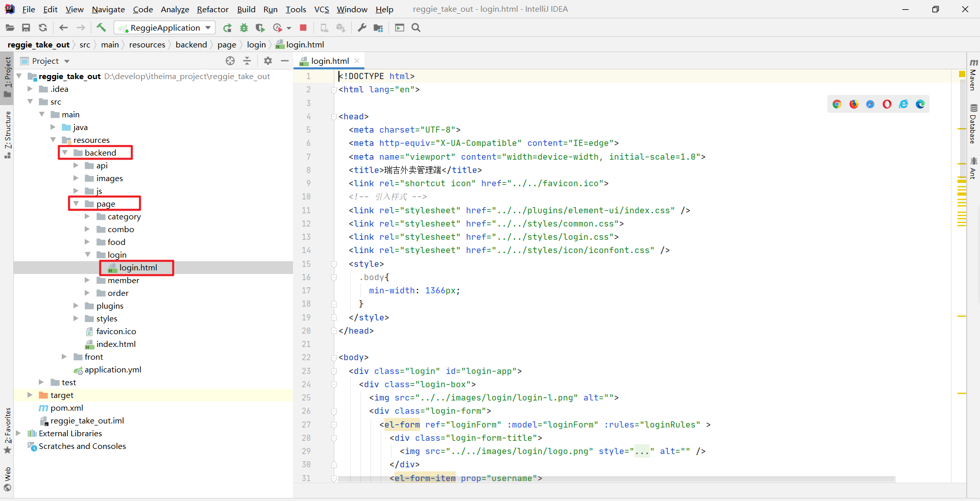Expand the styles folder

click(76, 318)
